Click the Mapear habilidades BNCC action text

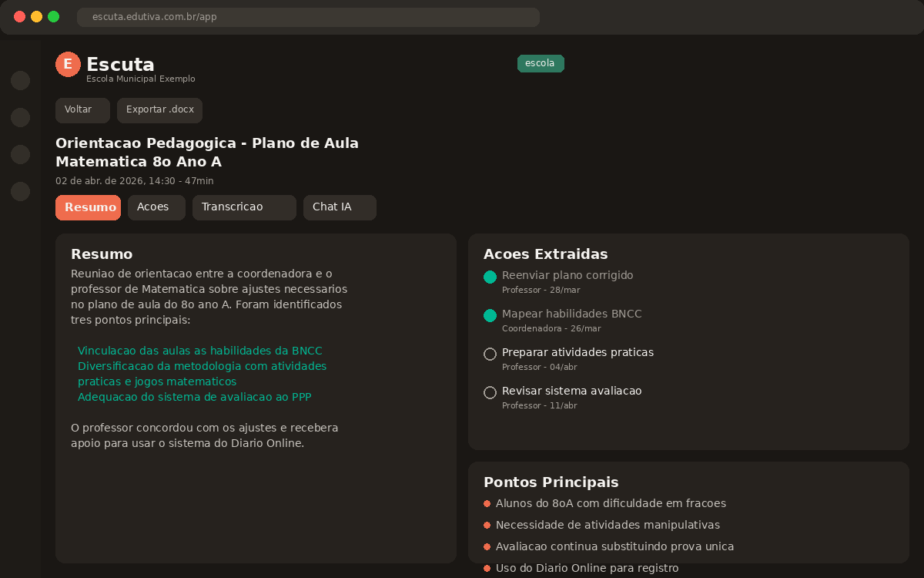(572, 314)
